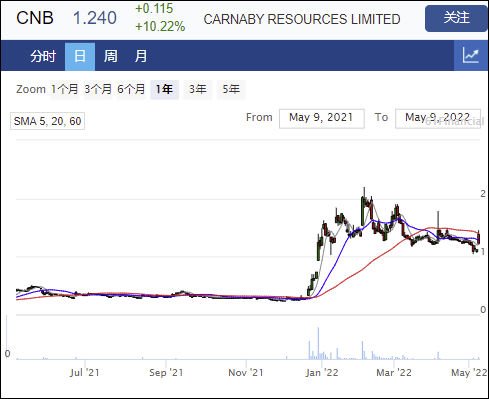Click the Mar '22 axis label
Image resolution: width=489 pixels, height=399 pixels.
pyautogui.click(x=394, y=372)
